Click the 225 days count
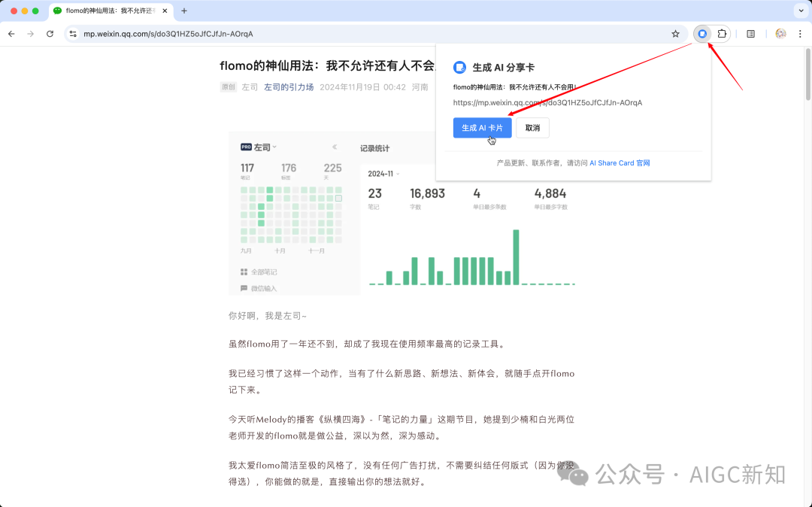This screenshot has height=507, width=812. pyautogui.click(x=332, y=168)
